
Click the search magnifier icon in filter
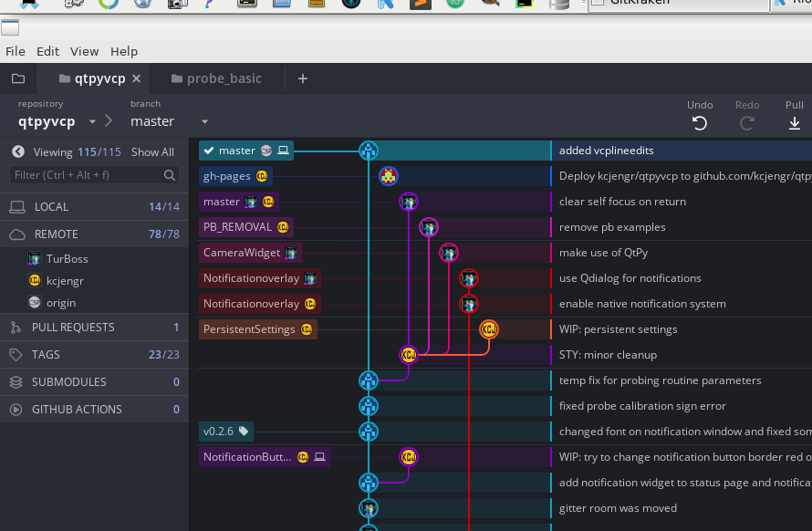[x=170, y=175]
